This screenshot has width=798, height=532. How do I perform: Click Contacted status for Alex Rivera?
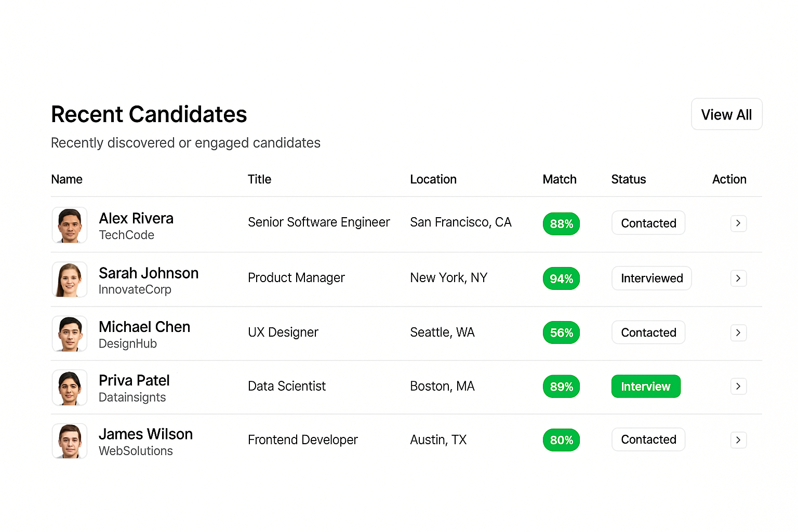pyautogui.click(x=648, y=223)
